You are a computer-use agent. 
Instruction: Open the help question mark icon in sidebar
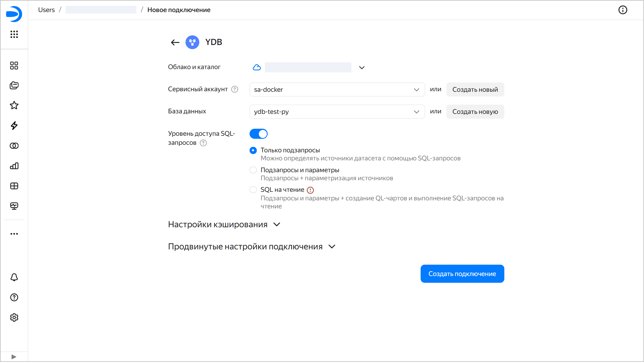tap(14, 297)
